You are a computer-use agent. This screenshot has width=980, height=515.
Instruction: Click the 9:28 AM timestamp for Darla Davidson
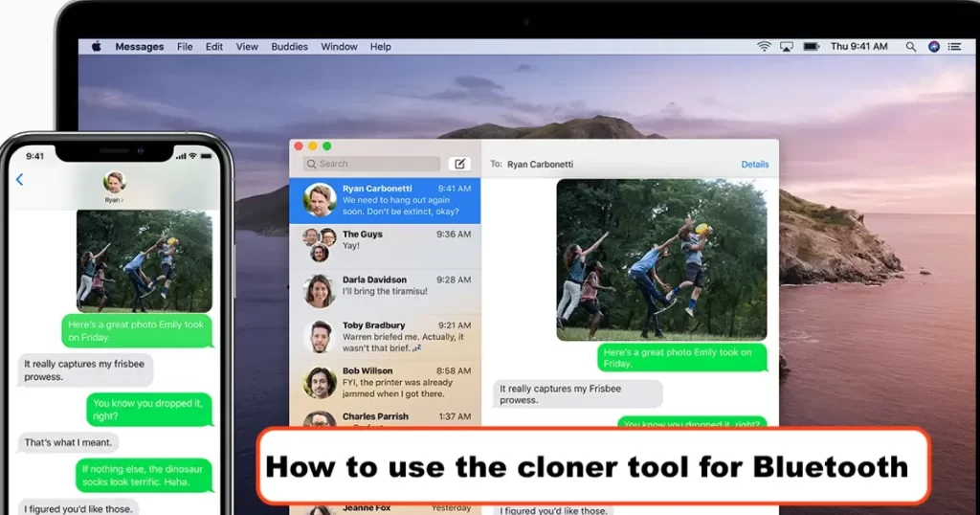(x=454, y=280)
